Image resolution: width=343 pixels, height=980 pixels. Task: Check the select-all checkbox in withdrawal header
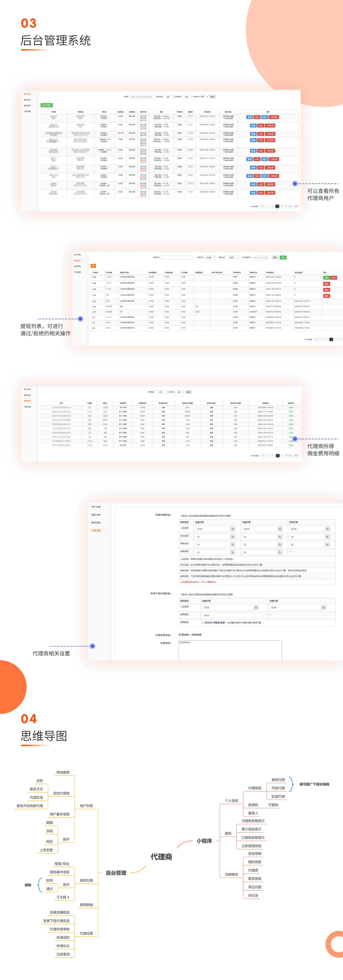click(x=92, y=272)
